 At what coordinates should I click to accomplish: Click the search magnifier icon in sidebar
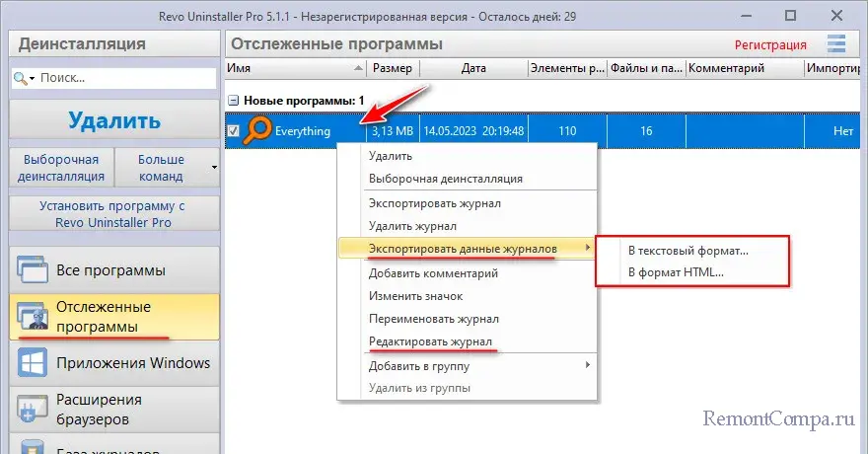[x=21, y=78]
